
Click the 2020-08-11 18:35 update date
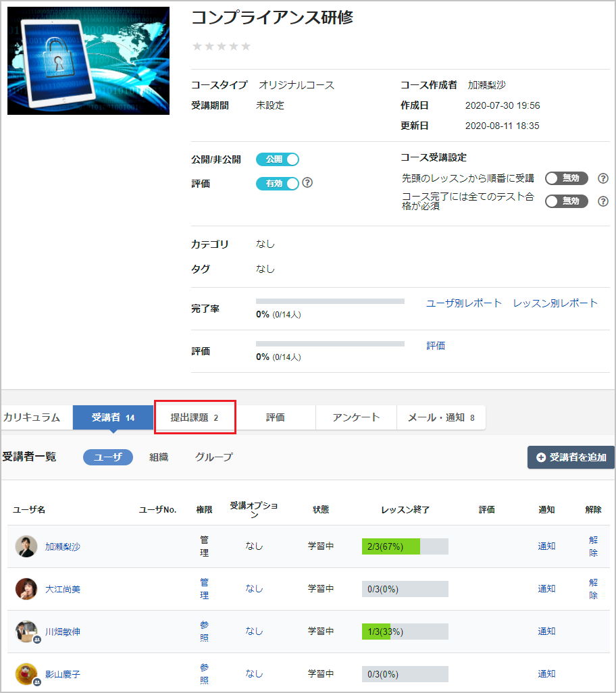click(502, 126)
